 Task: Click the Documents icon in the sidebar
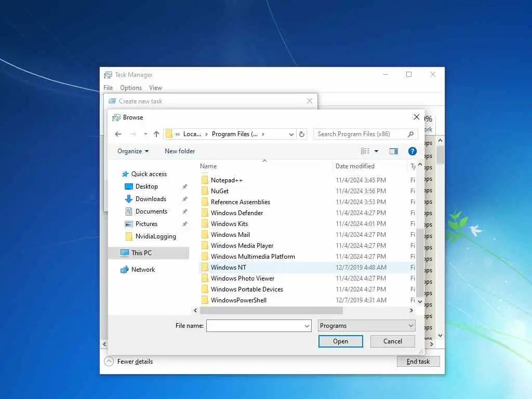(129, 211)
